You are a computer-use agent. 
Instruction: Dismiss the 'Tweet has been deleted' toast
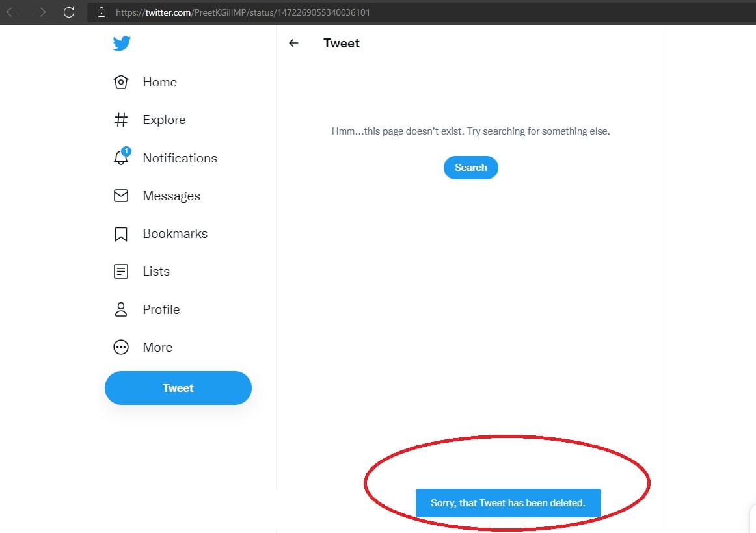pyautogui.click(x=507, y=503)
